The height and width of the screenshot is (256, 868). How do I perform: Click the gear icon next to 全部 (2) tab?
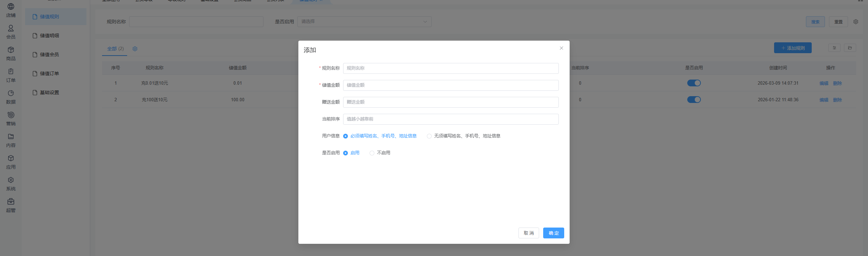(135, 49)
